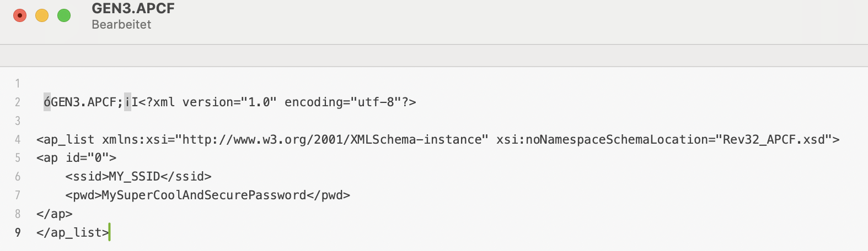Screen dimensions: 868x251
Task: Click line number 9 in the gutter
Action: [18, 233]
